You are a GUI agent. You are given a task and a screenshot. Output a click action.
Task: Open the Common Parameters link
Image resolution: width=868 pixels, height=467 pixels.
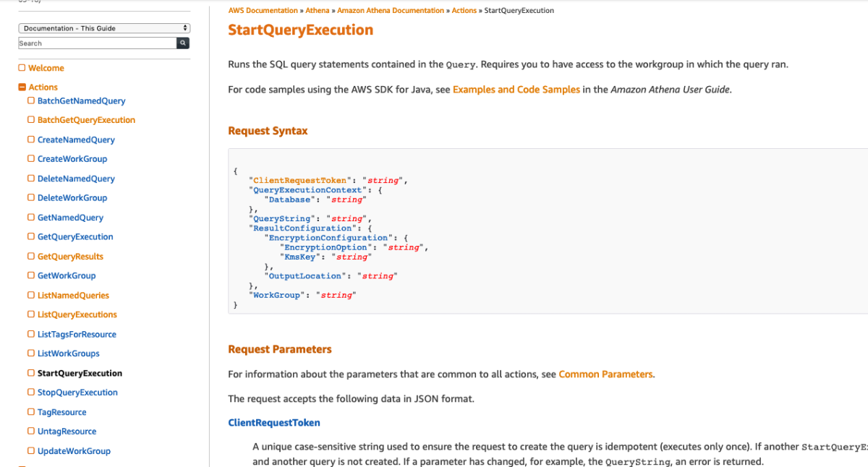coord(605,374)
